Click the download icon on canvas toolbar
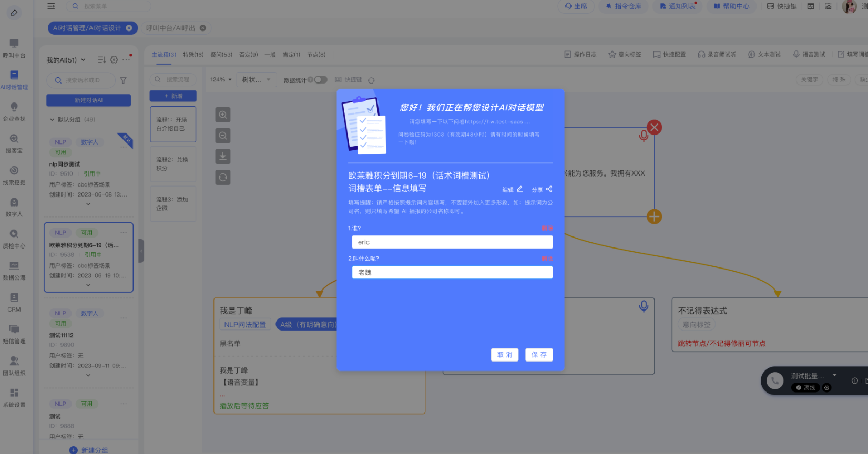This screenshot has height=454, width=868. (223, 157)
